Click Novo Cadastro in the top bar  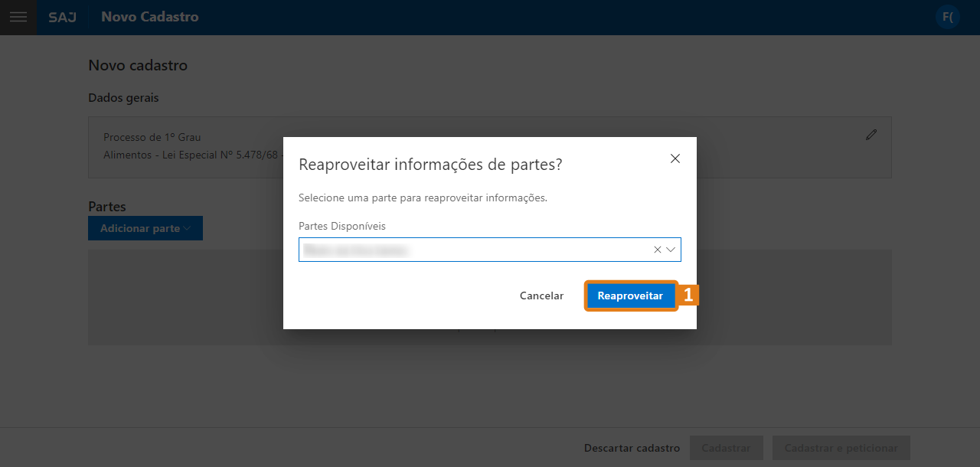pyautogui.click(x=149, y=17)
